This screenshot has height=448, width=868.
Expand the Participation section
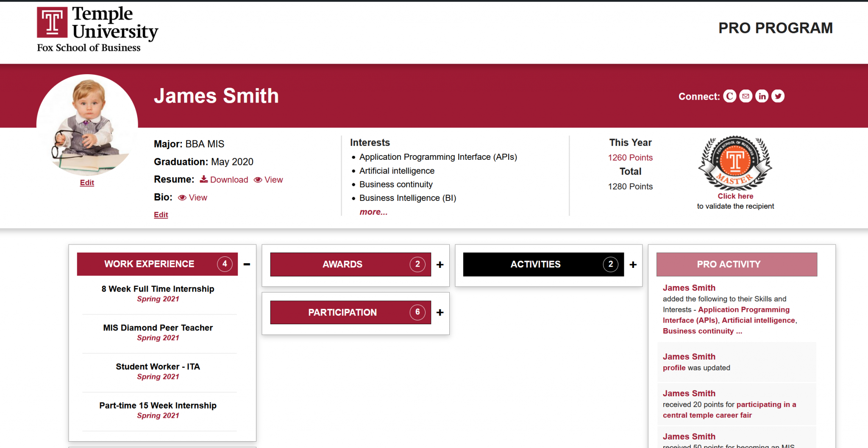pos(440,312)
